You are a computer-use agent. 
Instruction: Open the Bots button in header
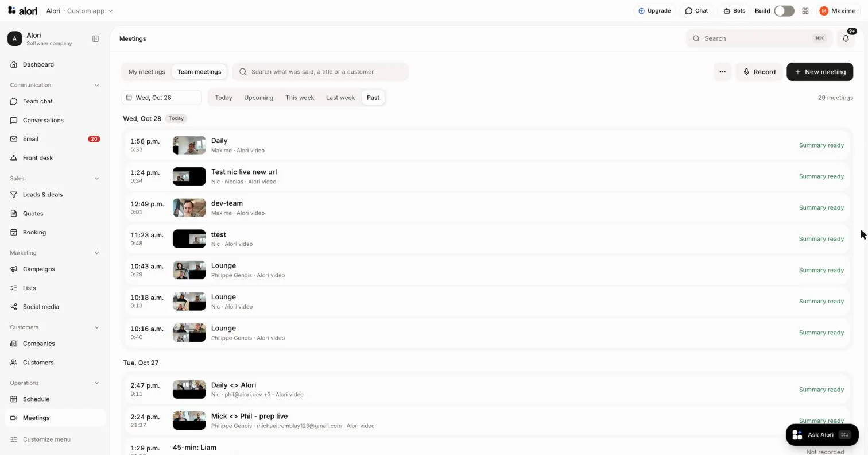[734, 11]
